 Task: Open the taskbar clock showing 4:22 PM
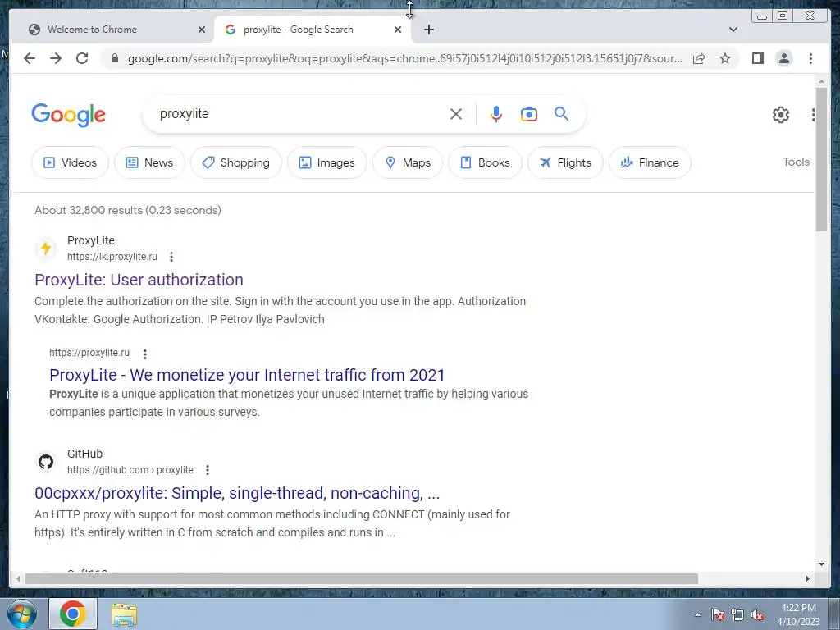click(x=798, y=614)
